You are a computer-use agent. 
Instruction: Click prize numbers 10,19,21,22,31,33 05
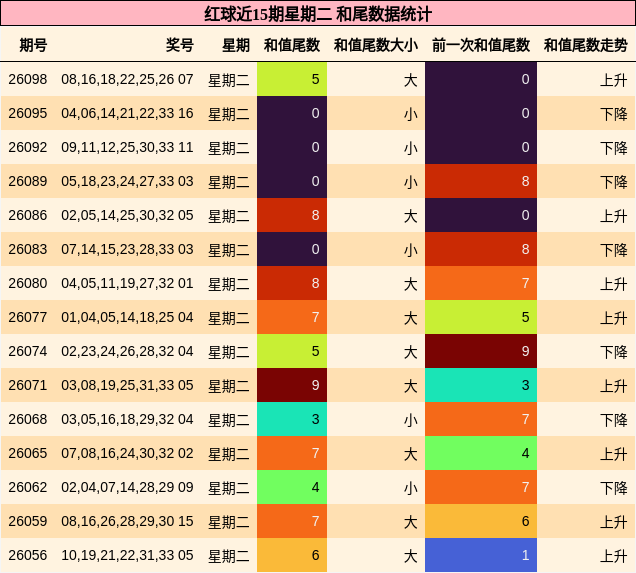pos(127,555)
